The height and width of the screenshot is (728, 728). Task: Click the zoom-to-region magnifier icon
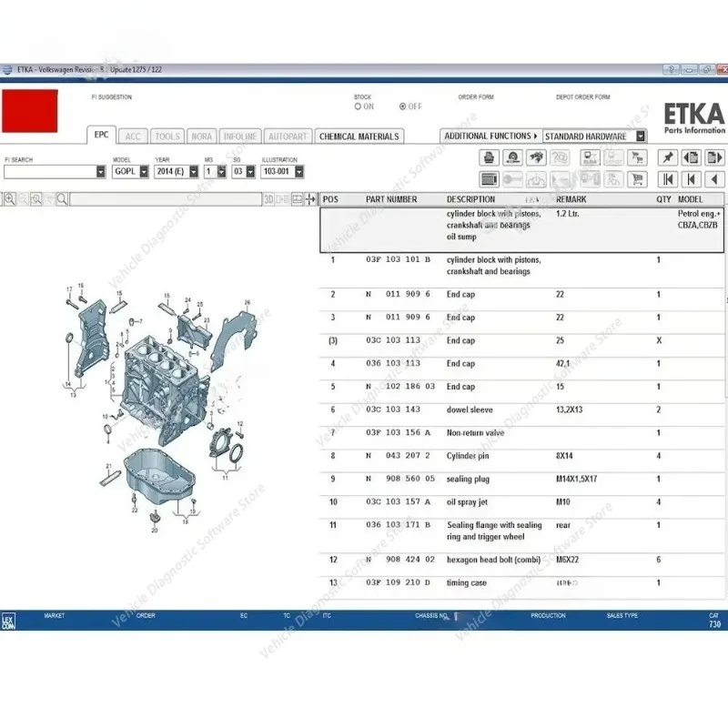[35, 199]
